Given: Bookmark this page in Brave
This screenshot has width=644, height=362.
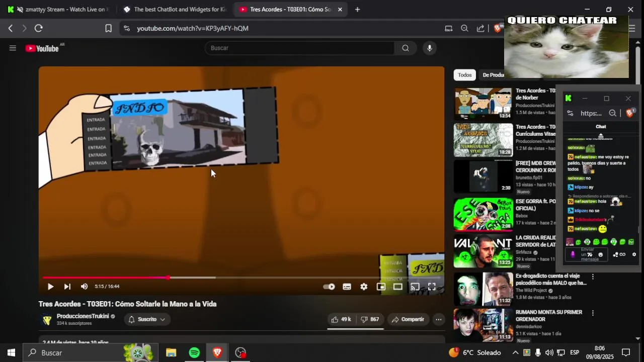Looking at the screenshot, I should (108, 29).
